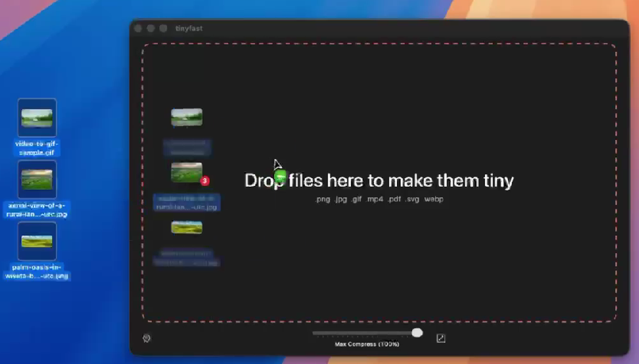Image resolution: width=639 pixels, height=364 pixels.
Task: Select the palm-oasis desktop file icon
Action: [x=37, y=241]
